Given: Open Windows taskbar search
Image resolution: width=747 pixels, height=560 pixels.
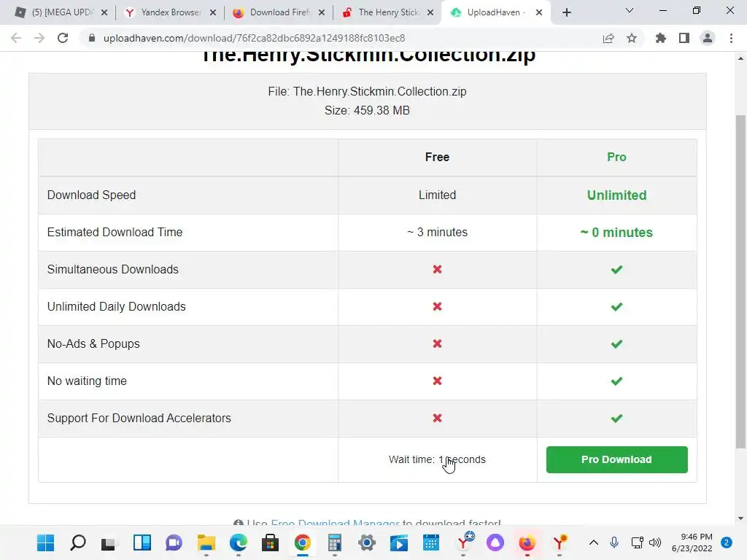Looking at the screenshot, I should coord(77,542).
